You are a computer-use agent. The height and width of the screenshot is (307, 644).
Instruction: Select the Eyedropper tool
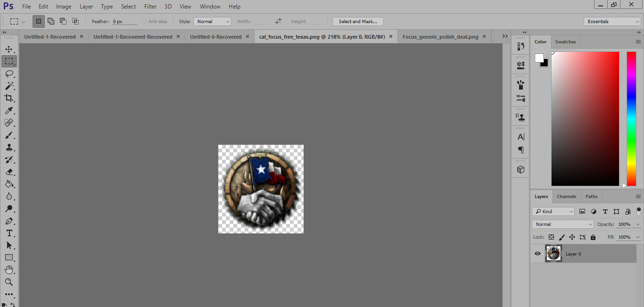click(x=9, y=110)
